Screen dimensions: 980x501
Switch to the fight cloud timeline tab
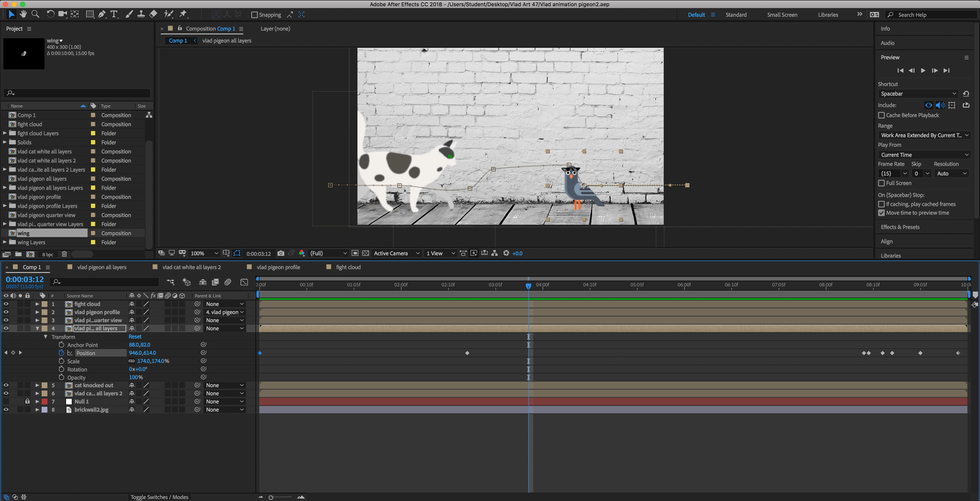point(348,267)
